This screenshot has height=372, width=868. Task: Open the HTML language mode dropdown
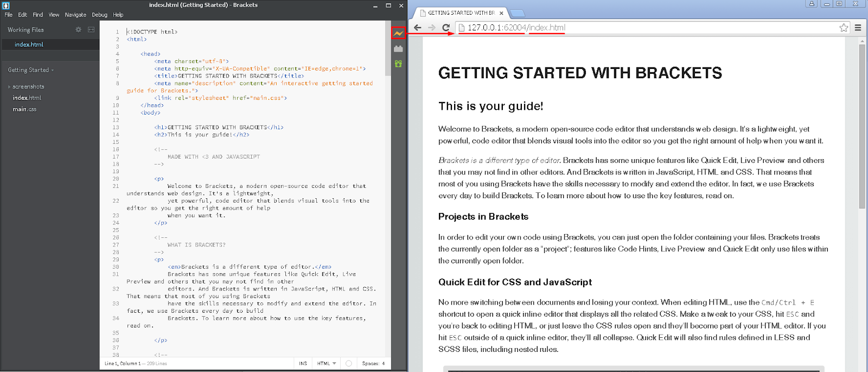coord(327,363)
